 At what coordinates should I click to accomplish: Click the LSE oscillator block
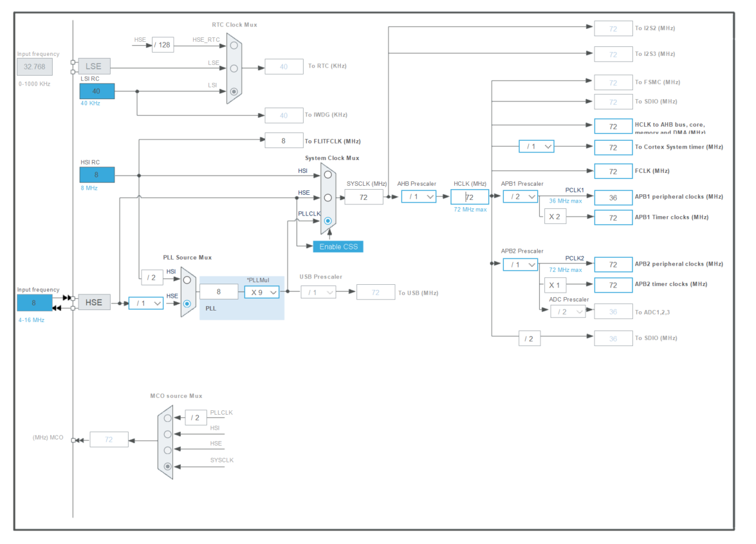[94, 66]
